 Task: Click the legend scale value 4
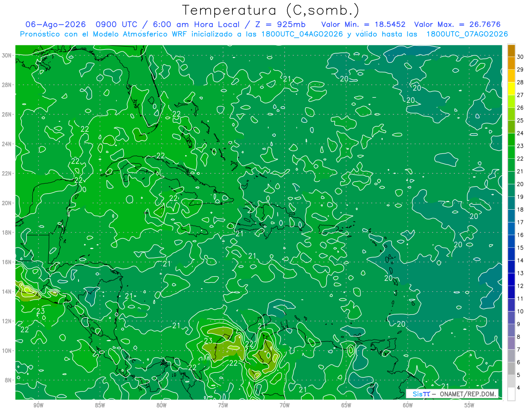coord(519,388)
